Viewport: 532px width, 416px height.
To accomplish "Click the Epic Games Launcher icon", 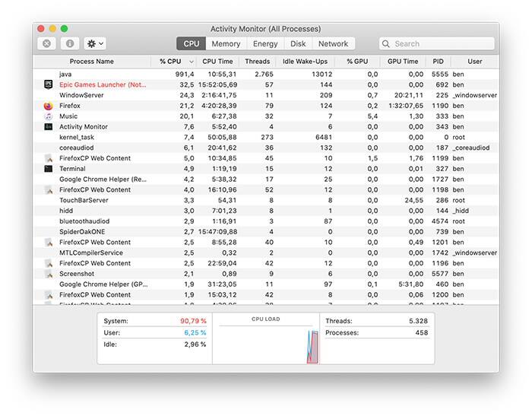I will pyautogui.click(x=49, y=84).
